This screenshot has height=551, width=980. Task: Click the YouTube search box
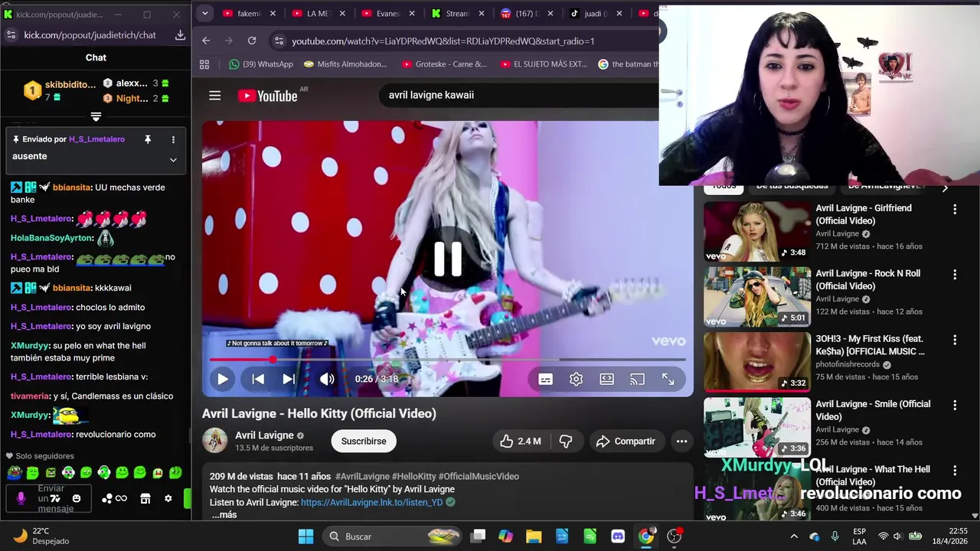(519, 95)
